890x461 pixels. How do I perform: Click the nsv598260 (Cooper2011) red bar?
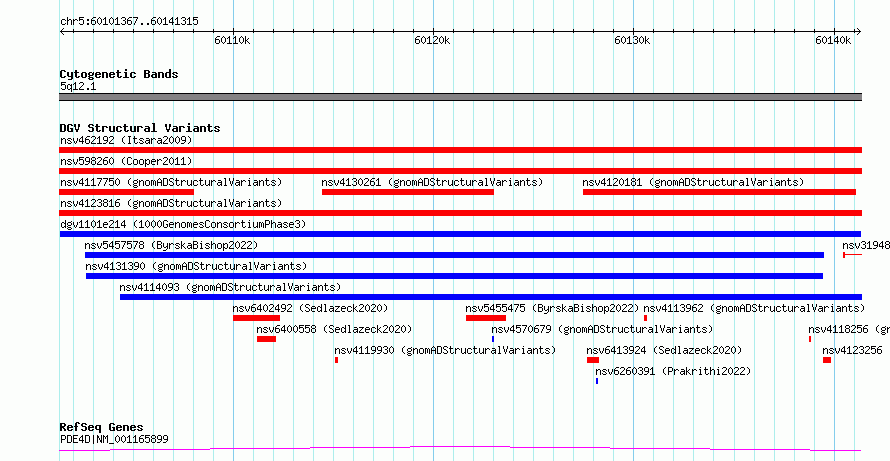click(460, 171)
